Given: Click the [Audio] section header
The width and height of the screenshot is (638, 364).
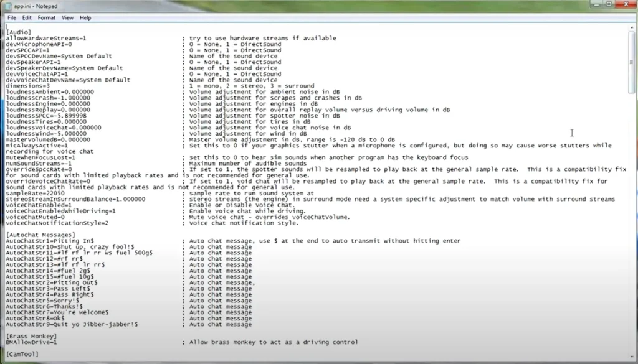Looking at the screenshot, I should [19, 32].
